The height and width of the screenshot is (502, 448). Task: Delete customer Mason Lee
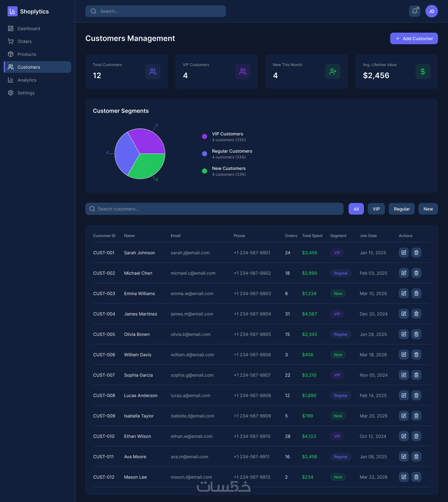(416, 477)
